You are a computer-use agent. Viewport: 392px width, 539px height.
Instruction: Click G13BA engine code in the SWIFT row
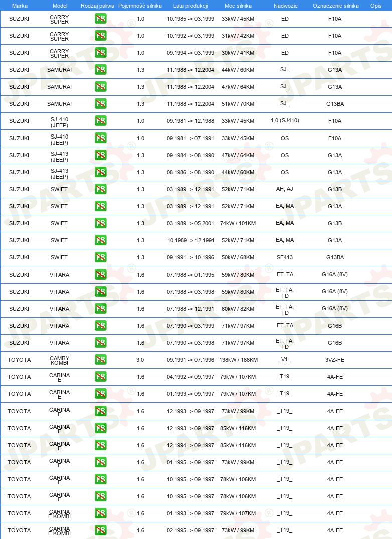335,257
